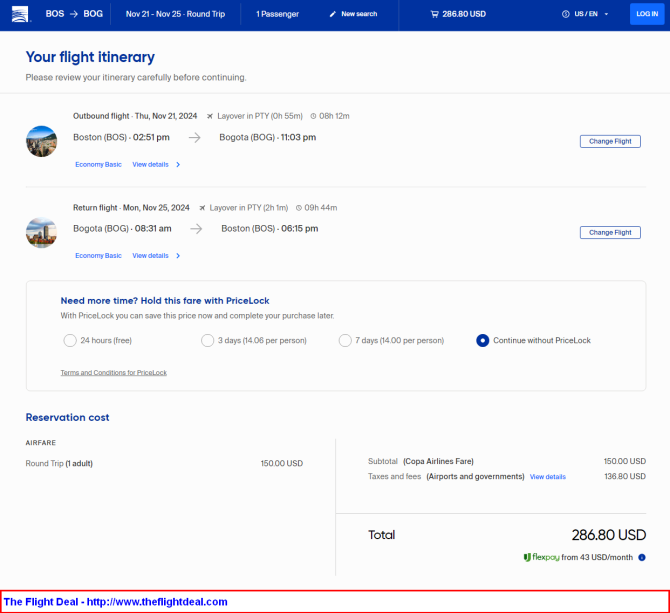Expand outbound View details chevron
Viewport: 670px width, 613px height.
click(x=178, y=164)
